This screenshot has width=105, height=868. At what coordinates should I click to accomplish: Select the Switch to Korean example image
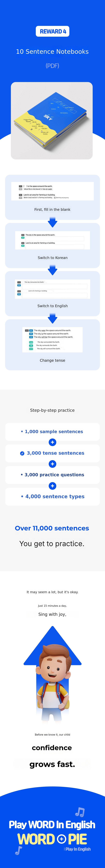coord(53,240)
